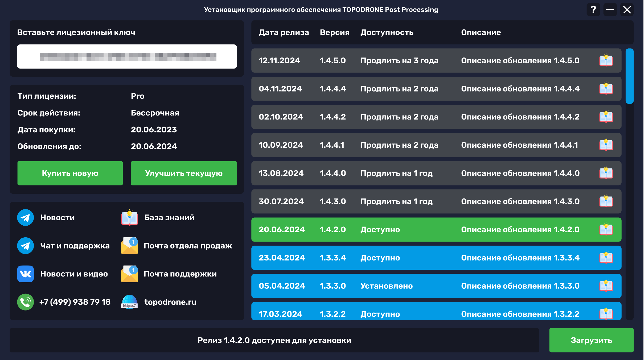The height and width of the screenshot is (360, 644).
Task: Open description book icon for version 1.4.4.0
Action: [x=606, y=173]
